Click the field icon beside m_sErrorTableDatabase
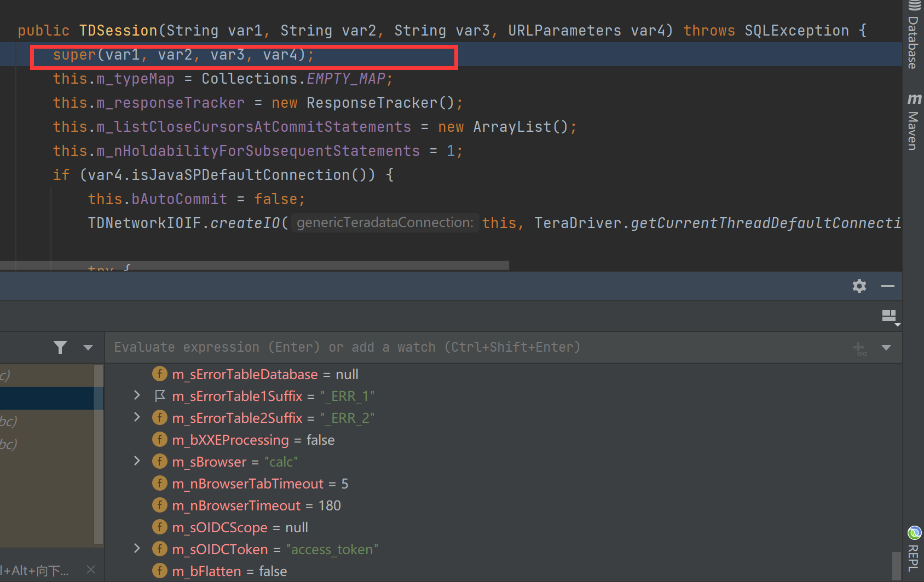The image size is (924, 582). point(159,374)
